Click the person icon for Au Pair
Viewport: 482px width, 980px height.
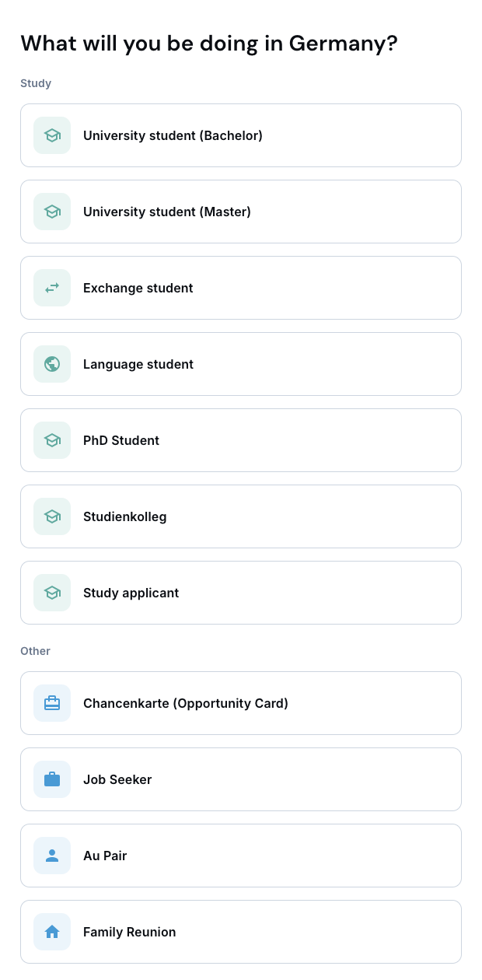point(52,856)
